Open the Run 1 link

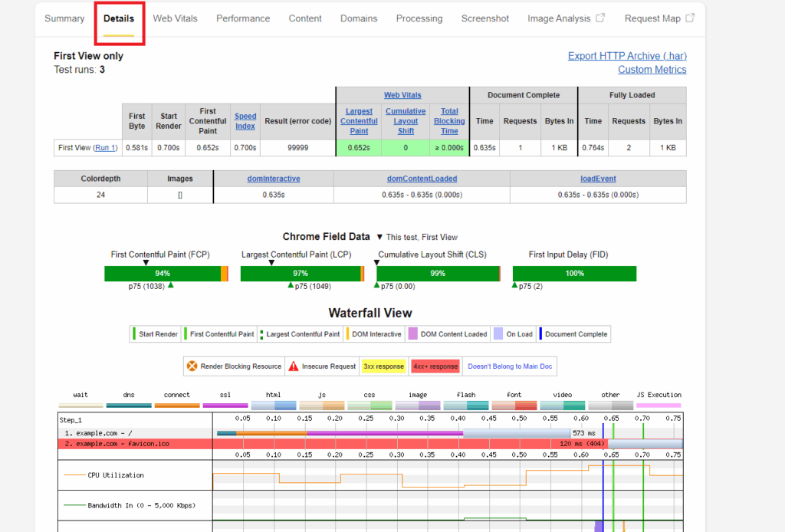pos(106,148)
